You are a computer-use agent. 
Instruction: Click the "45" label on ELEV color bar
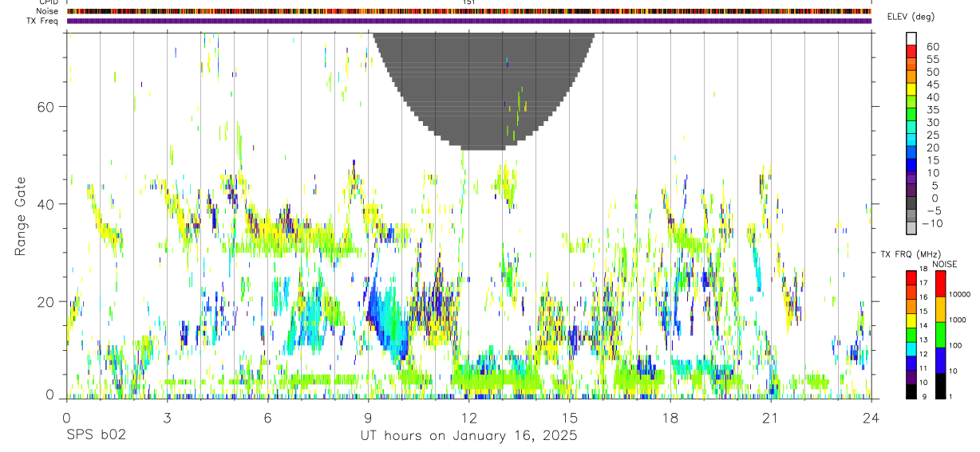click(x=932, y=85)
